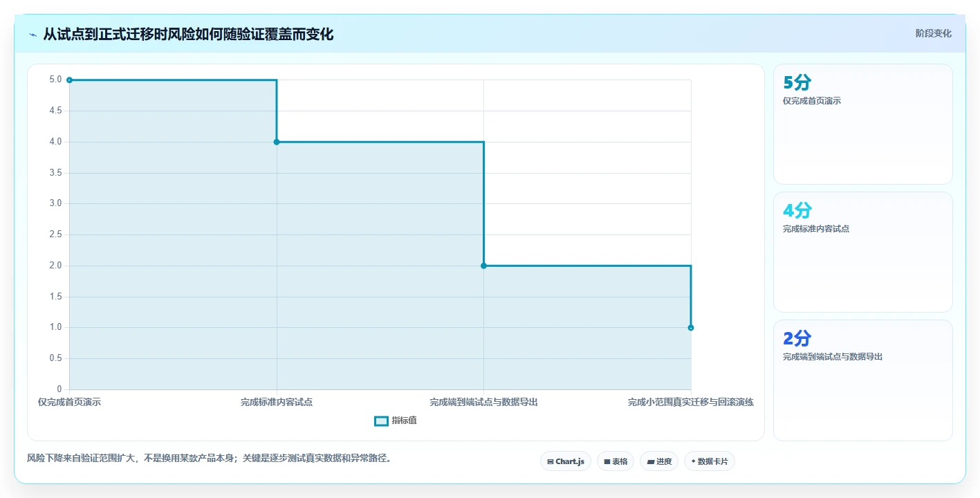Image resolution: width=980 pixels, height=498 pixels.
Task: Click card caption 完成端到端试点与数据导出 under 2分
Action: point(833,357)
